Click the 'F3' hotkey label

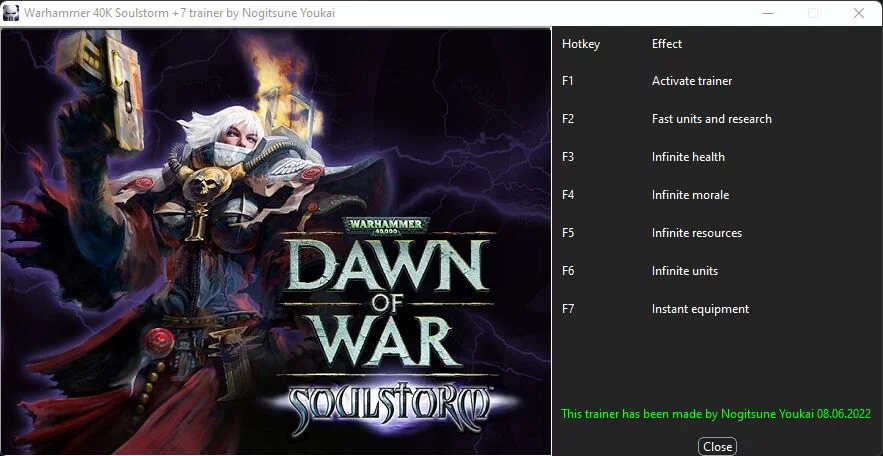568,157
